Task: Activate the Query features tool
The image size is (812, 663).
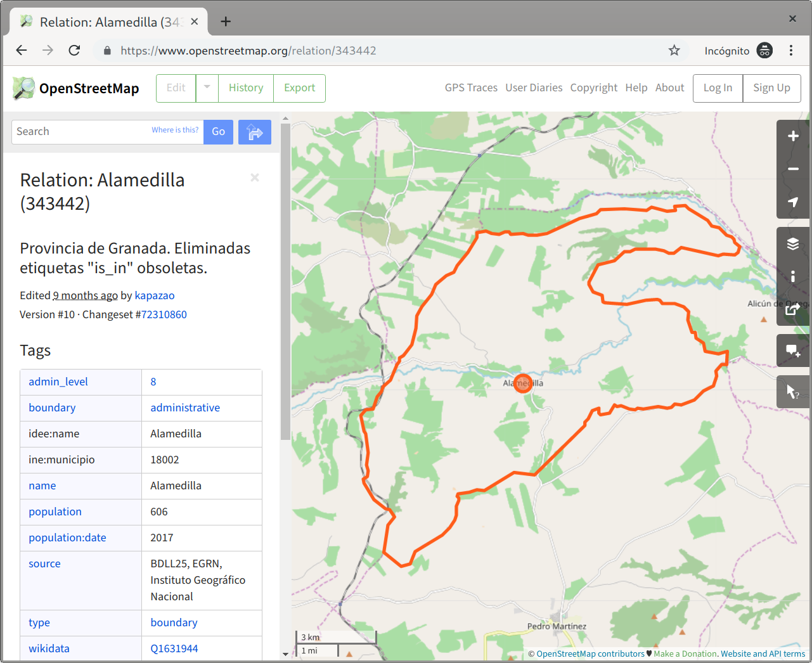Action: coord(793,392)
